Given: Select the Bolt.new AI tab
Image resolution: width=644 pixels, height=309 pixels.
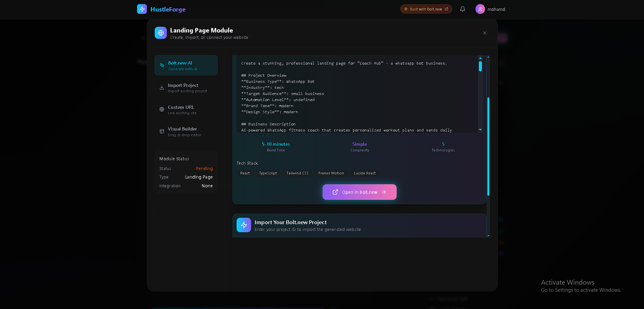Looking at the screenshot, I should coord(186,65).
